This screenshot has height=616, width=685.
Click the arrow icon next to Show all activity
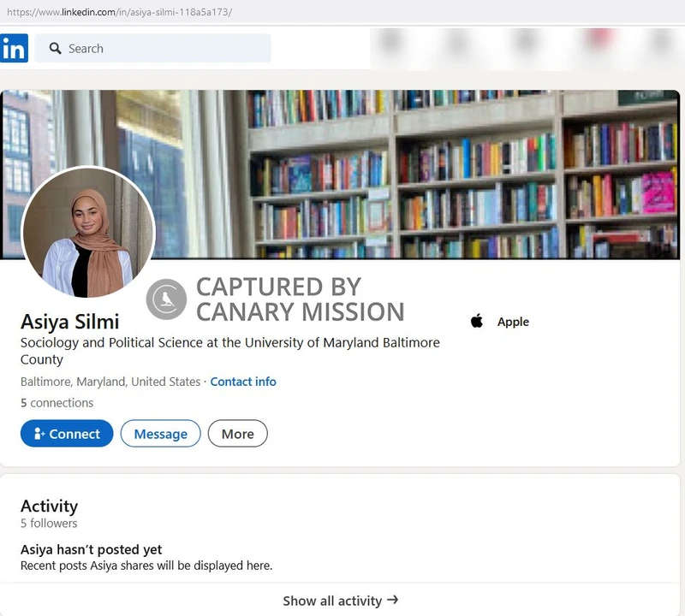tap(391, 601)
